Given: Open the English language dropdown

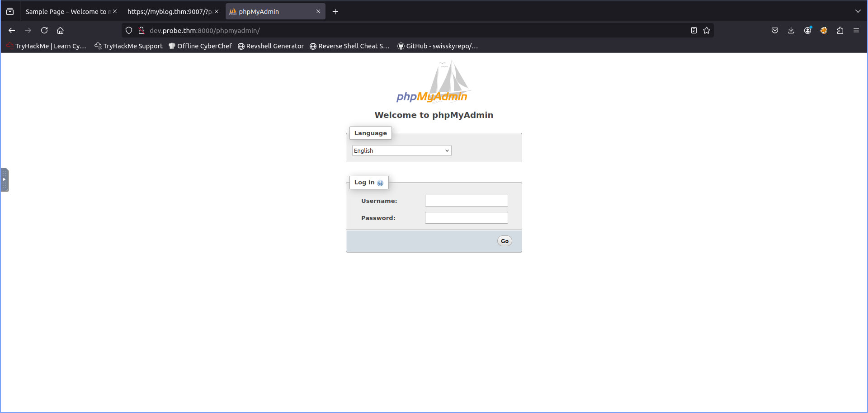Looking at the screenshot, I should pos(401,150).
